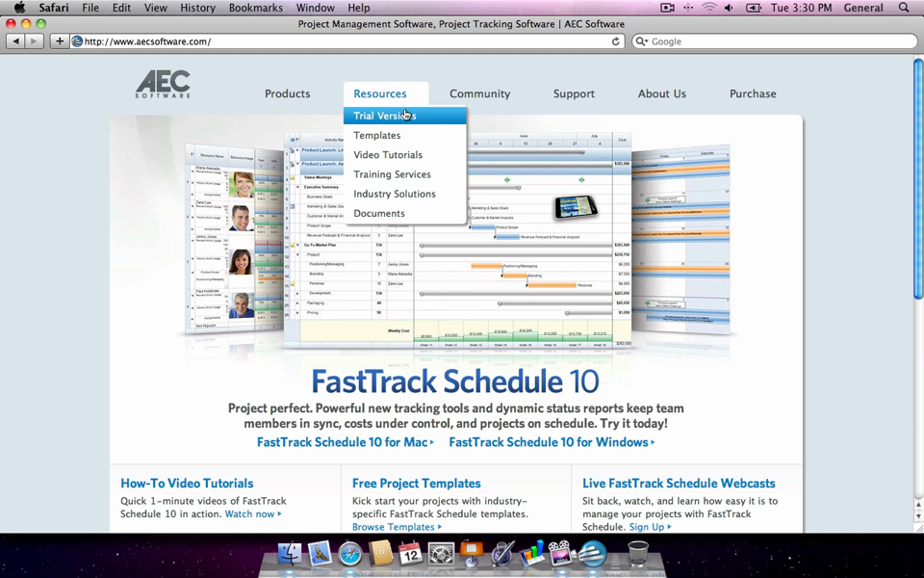Follow FastTrack Schedule 10 for Mac link
Screen dimensions: 924x578
[x=346, y=442]
